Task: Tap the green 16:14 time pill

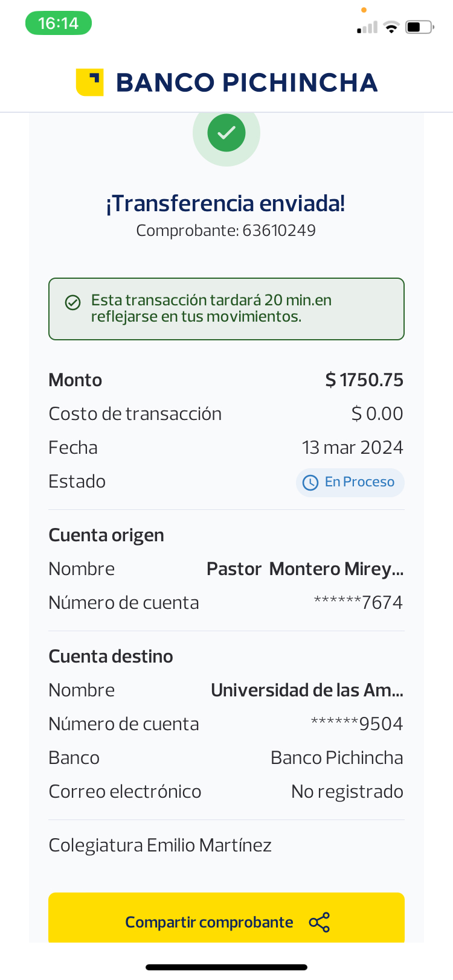Action: pyautogui.click(x=59, y=24)
